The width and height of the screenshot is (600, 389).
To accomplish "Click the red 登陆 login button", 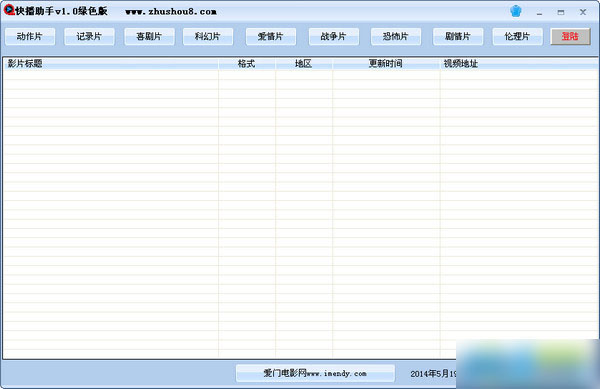I will click(x=571, y=37).
